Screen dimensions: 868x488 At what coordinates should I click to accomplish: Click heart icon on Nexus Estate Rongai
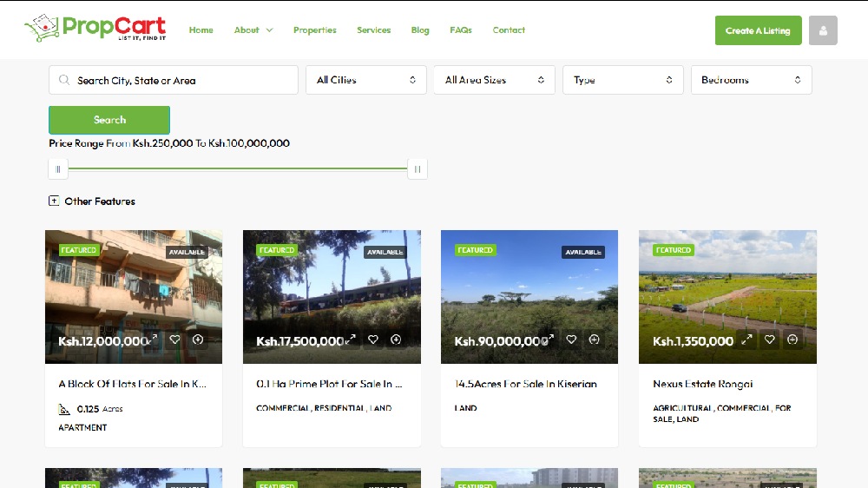(769, 340)
